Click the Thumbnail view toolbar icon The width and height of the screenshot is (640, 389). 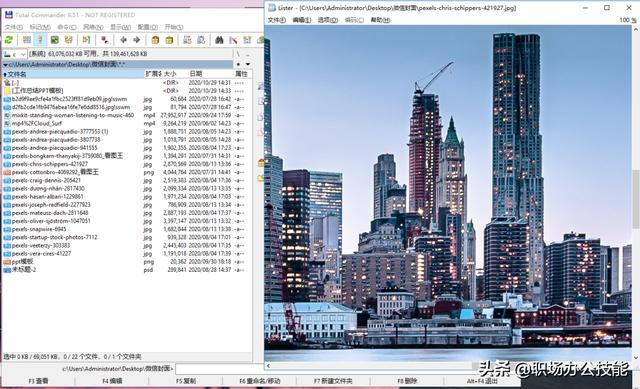[x=54, y=40]
